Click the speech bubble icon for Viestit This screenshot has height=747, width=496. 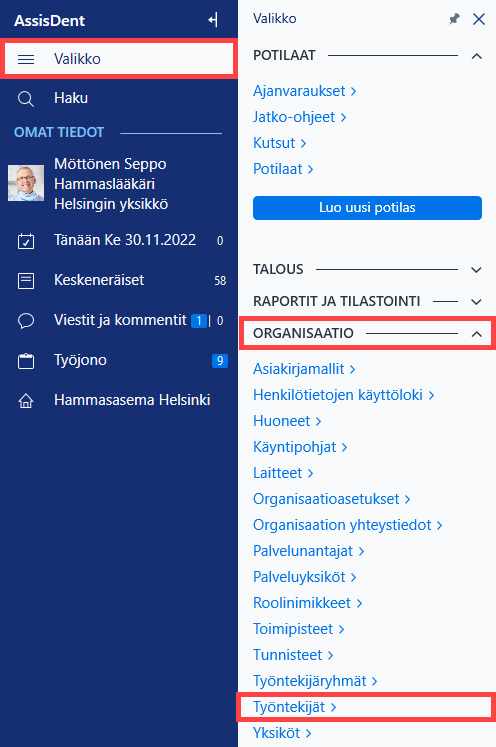point(26,321)
